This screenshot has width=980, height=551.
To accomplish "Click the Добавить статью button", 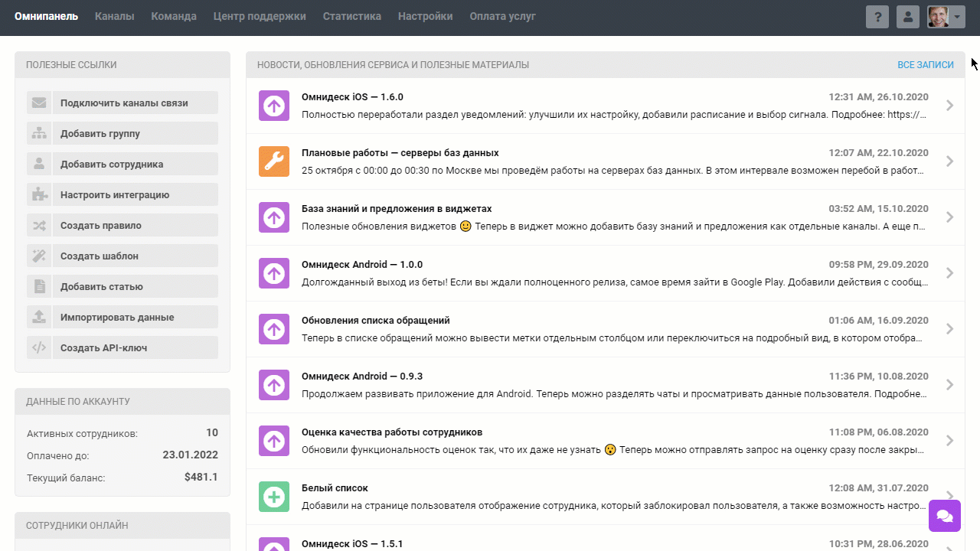I will tap(136, 286).
